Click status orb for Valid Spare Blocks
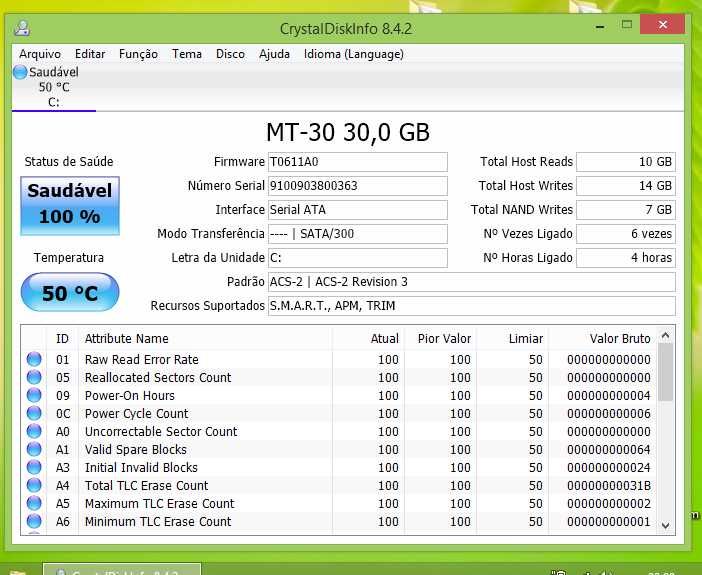 (x=34, y=449)
